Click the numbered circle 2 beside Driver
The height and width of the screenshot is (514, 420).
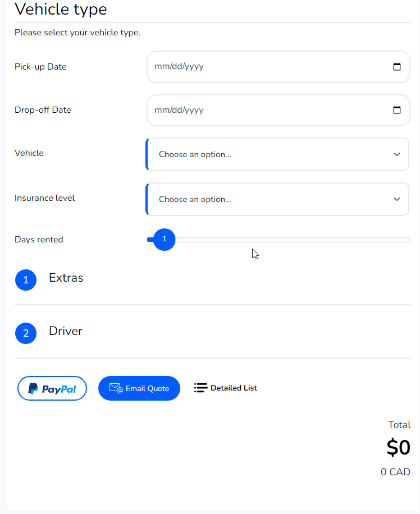pos(26,333)
